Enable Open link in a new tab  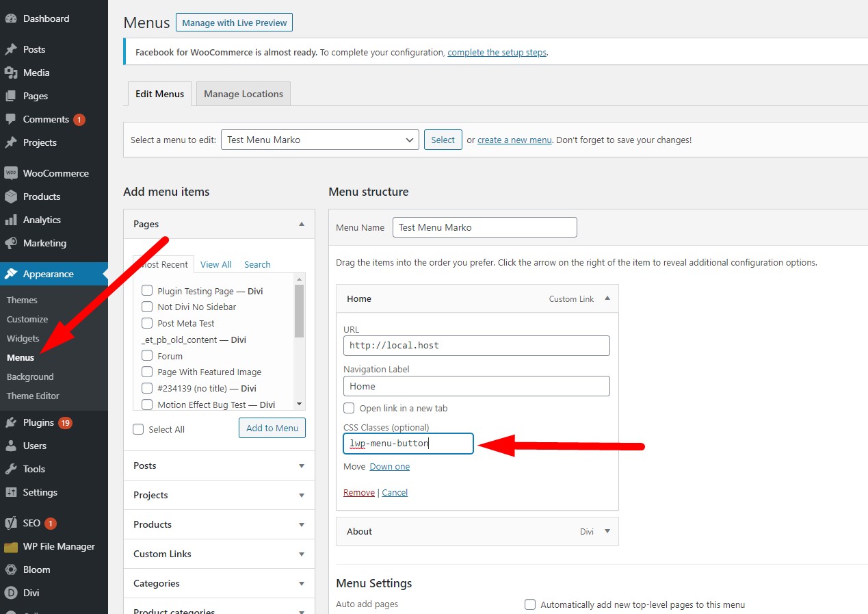click(x=349, y=408)
